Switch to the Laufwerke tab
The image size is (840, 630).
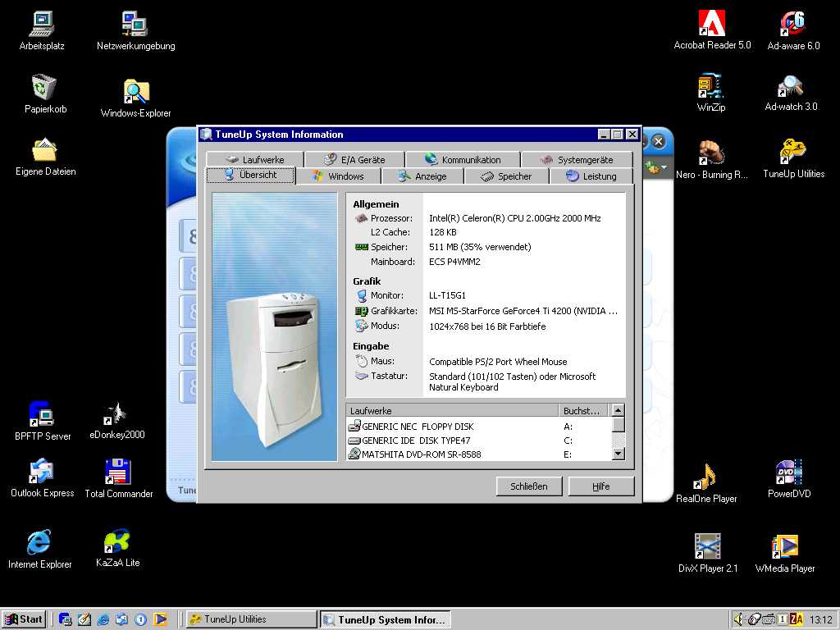click(x=255, y=160)
